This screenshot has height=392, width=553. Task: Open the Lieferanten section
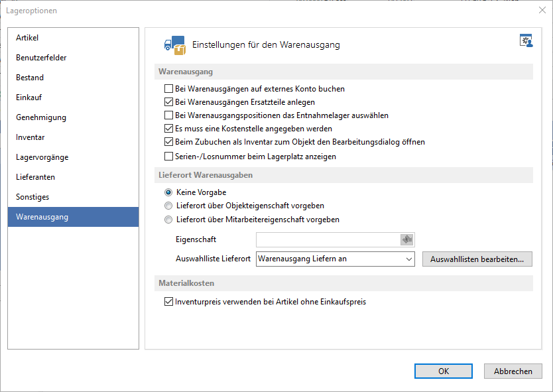[x=74, y=177]
